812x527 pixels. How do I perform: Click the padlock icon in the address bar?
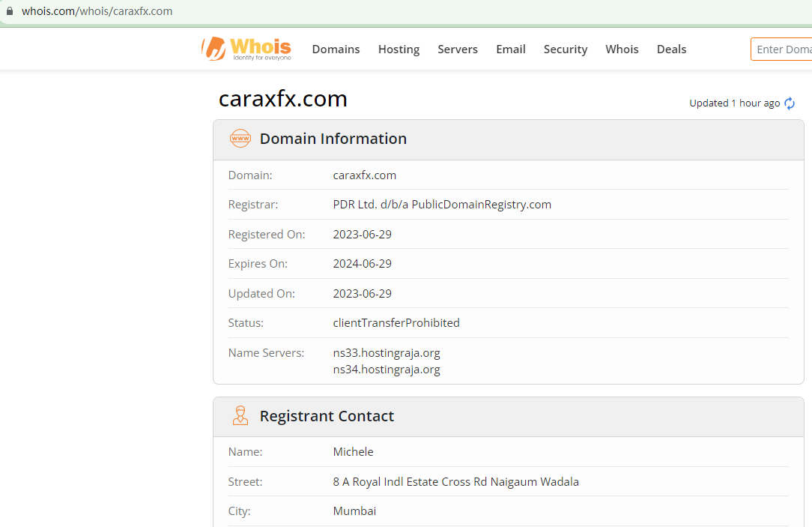9,11
